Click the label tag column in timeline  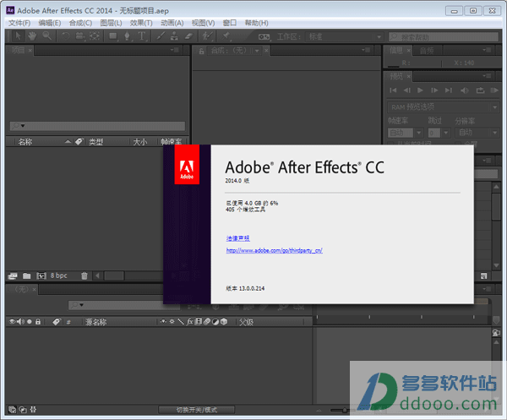coord(57,322)
